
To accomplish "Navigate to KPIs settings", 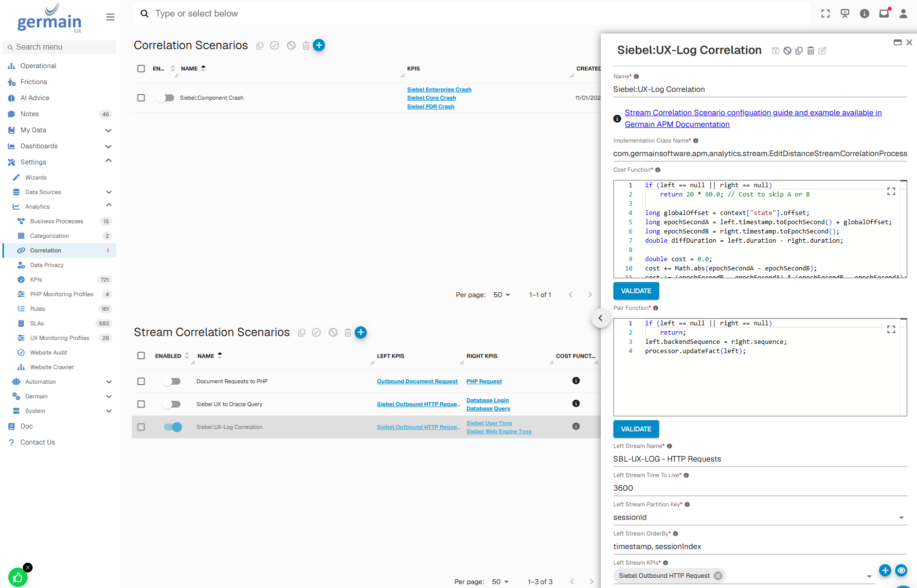I will (36, 280).
